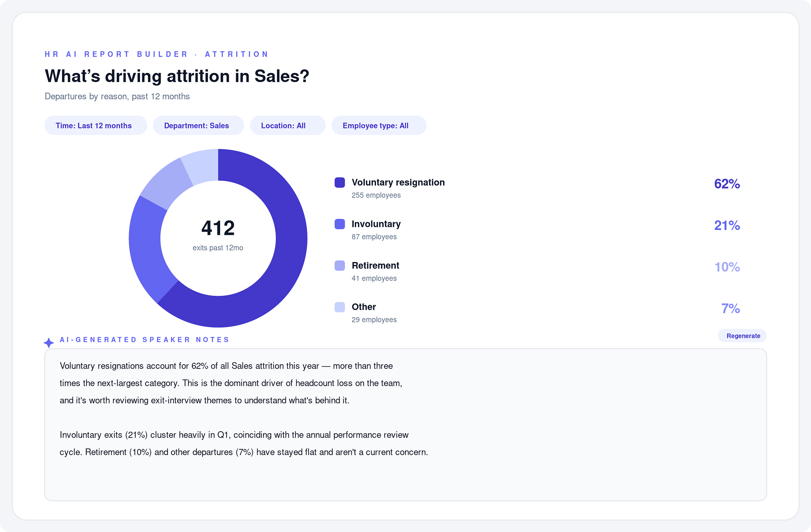Open the Location: All filter chip

click(x=287, y=126)
